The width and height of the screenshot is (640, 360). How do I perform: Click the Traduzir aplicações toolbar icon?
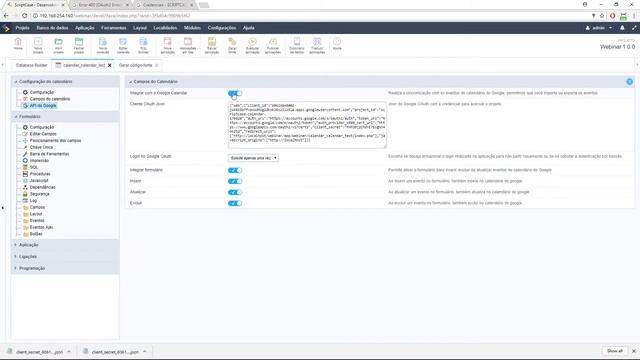pyautogui.click(x=317, y=45)
